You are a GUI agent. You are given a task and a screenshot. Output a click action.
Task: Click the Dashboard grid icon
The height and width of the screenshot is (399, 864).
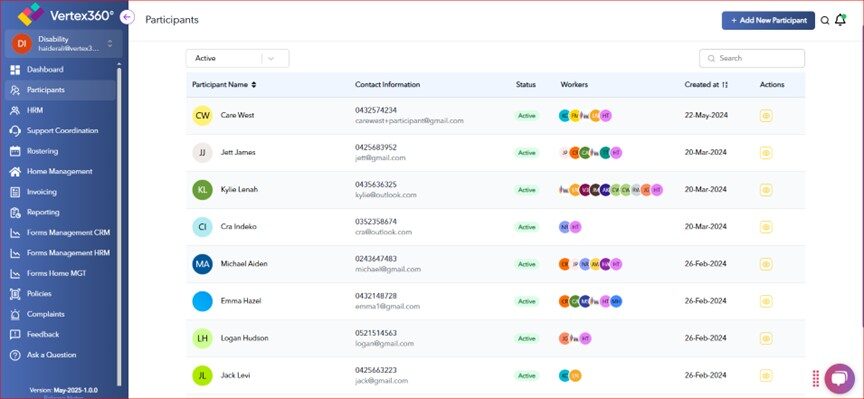click(x=15, y=70)
